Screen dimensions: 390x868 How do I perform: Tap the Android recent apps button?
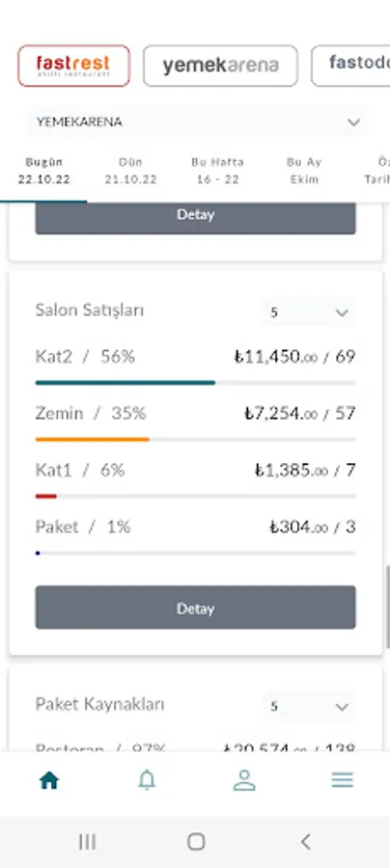[87, 842]
